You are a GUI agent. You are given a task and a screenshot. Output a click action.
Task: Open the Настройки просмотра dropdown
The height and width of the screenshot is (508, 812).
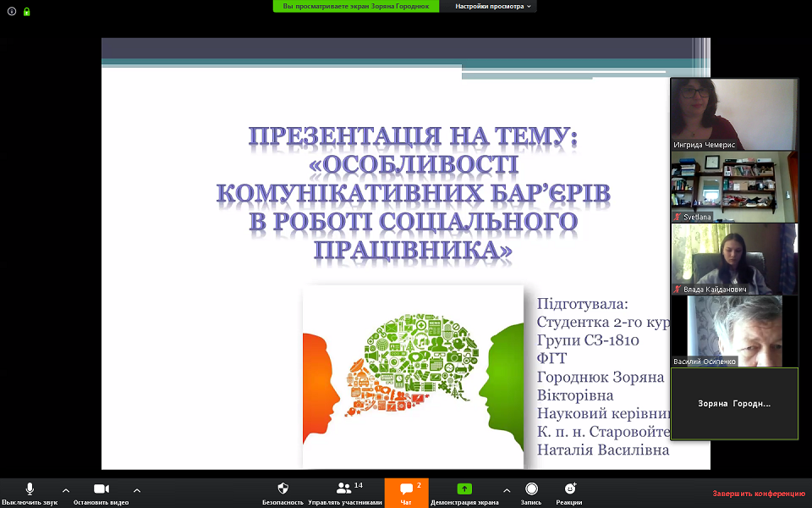(492, 6)
